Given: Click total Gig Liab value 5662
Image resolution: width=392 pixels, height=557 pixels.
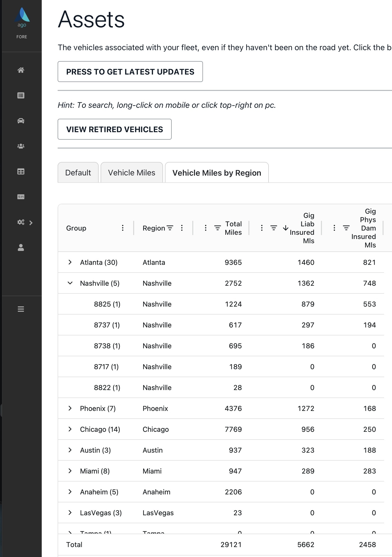Looking at the screenshot, I should [306, 545].
